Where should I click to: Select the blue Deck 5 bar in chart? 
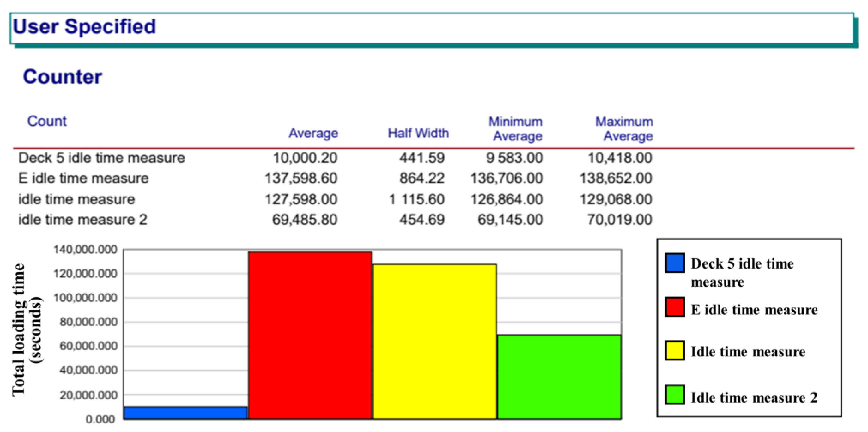click(186, 413)
